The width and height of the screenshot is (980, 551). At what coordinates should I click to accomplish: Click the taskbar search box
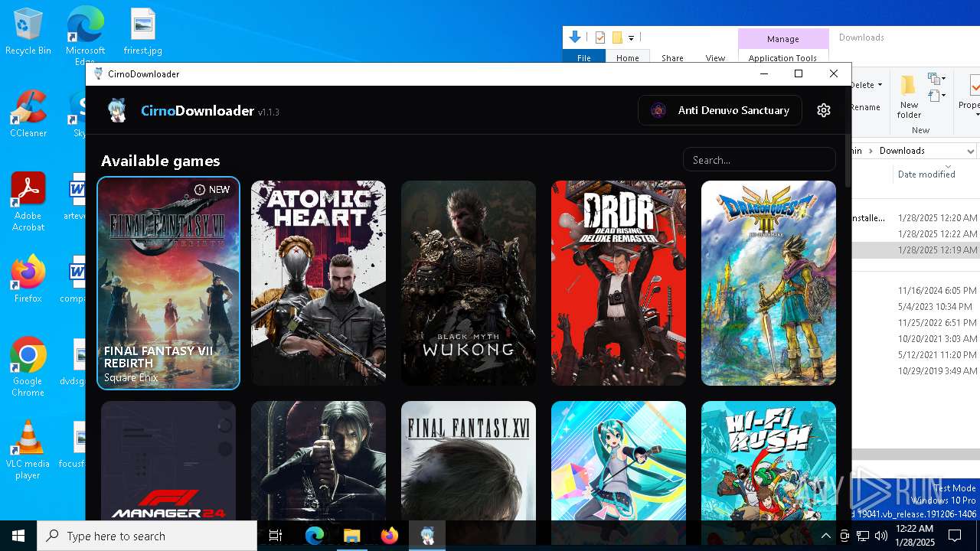click(147, 536)
